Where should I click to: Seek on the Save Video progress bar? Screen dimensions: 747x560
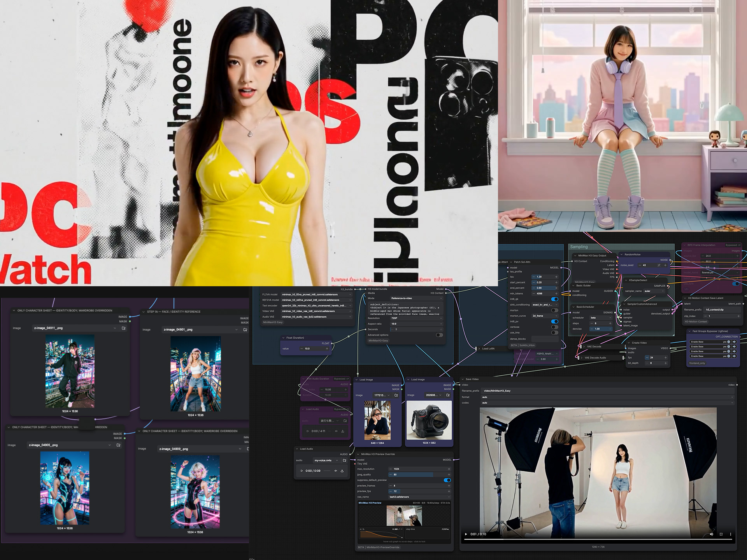pos(598,540)
